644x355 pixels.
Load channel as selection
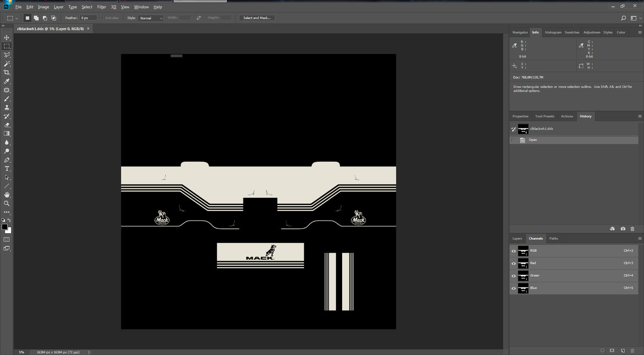602,350
